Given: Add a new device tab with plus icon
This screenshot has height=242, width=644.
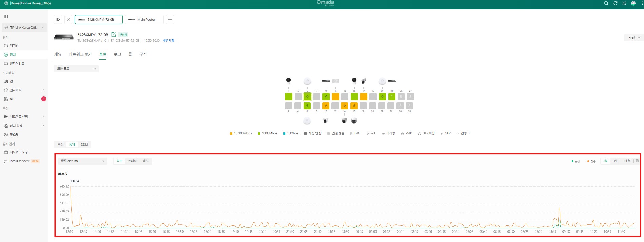Looking at the screenshot, I should 170,20.
